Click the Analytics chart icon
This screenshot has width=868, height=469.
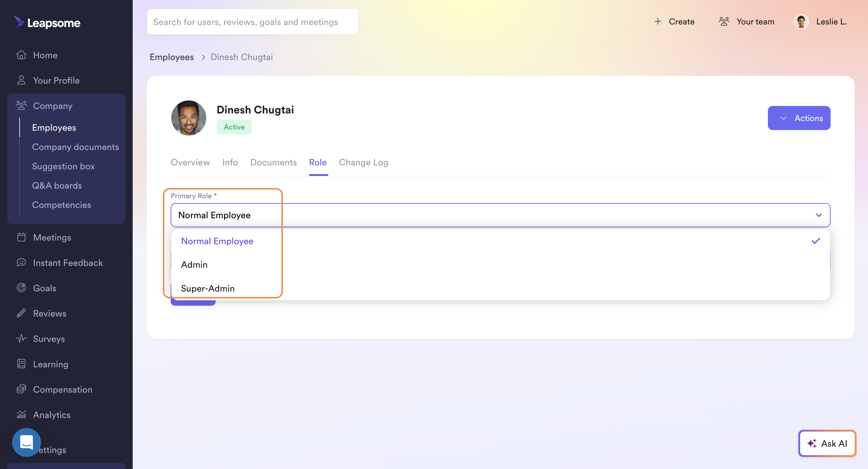click(x=22, y=414)
